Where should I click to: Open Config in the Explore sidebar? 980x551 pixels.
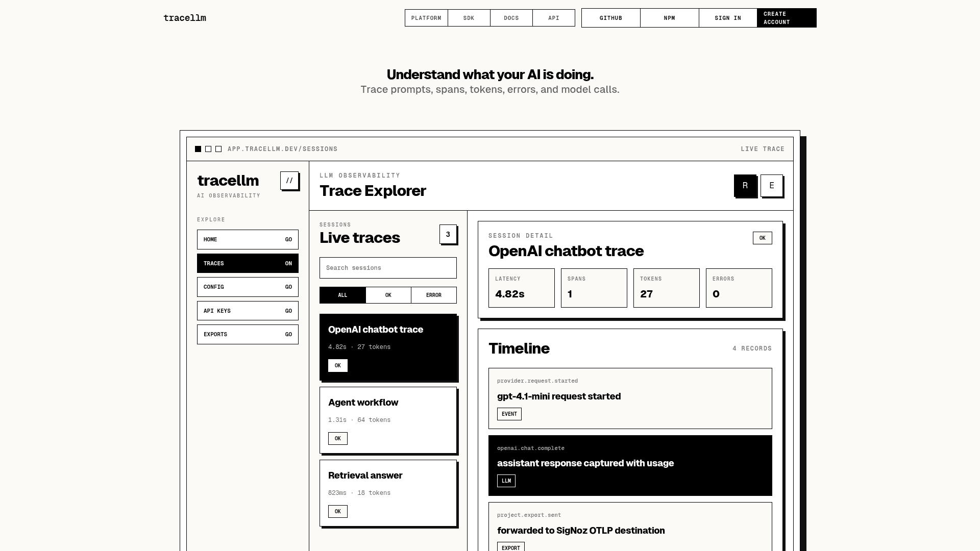(248, 287)
